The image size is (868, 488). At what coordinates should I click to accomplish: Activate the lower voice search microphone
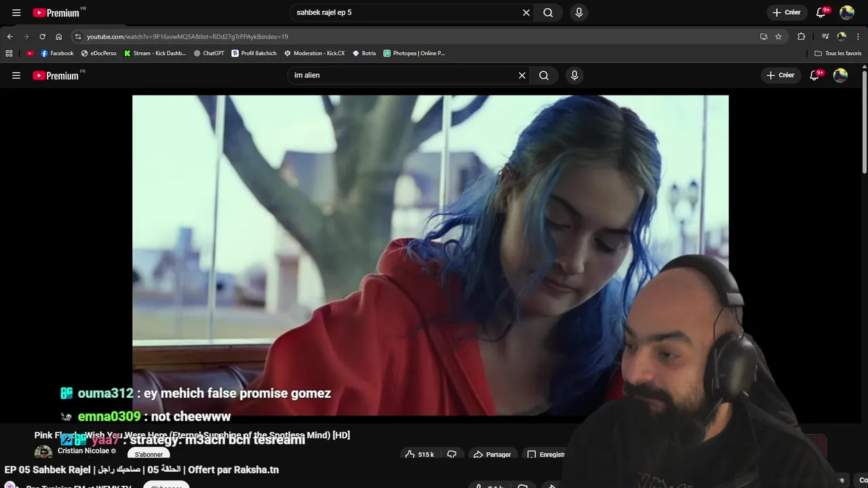574,75
